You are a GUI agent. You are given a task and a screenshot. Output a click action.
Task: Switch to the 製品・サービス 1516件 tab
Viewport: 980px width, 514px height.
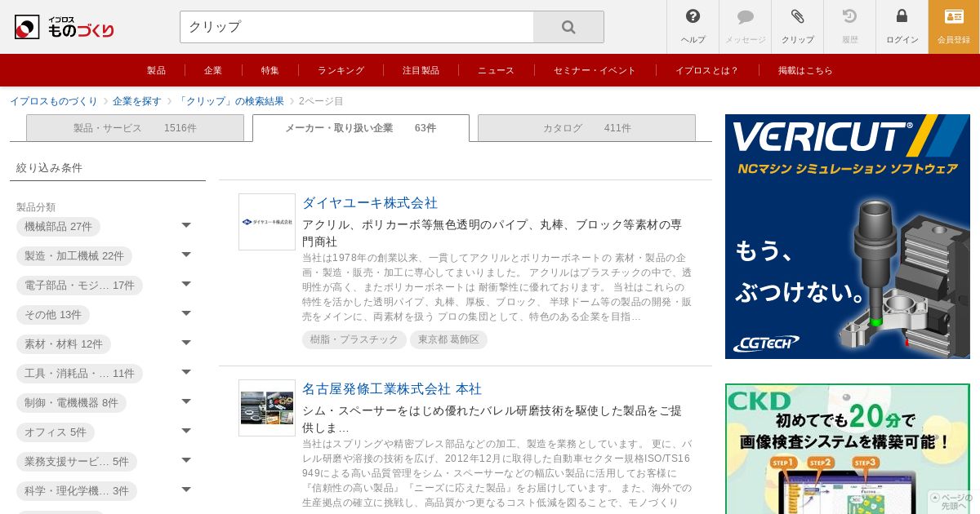[x=135, y=128]
